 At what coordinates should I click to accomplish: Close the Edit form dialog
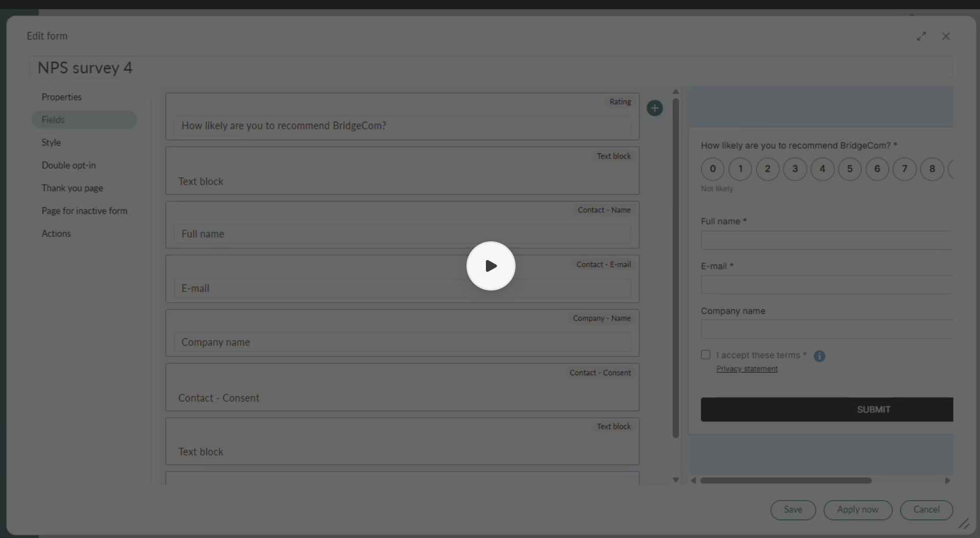[x=946, y=36]
